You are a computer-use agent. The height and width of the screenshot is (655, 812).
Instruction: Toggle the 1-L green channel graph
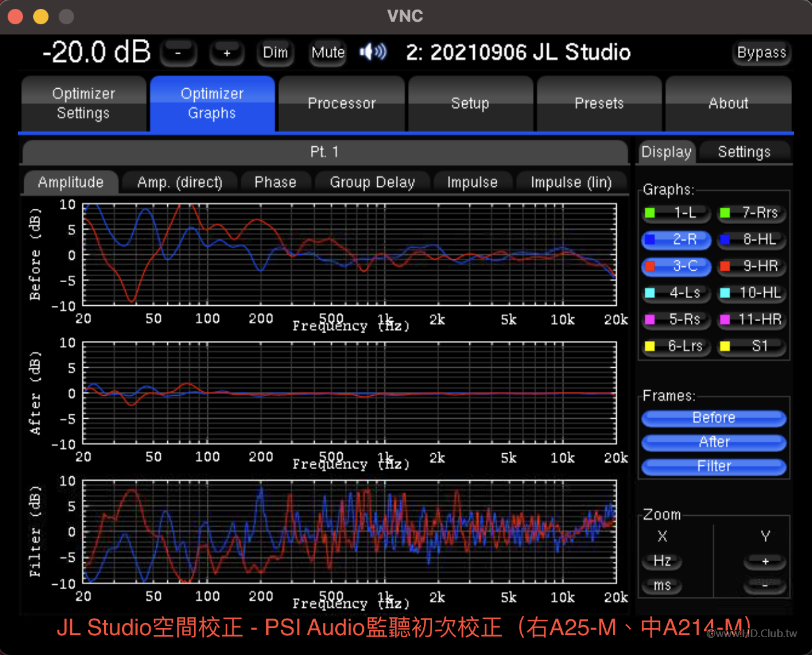(676, 213)
